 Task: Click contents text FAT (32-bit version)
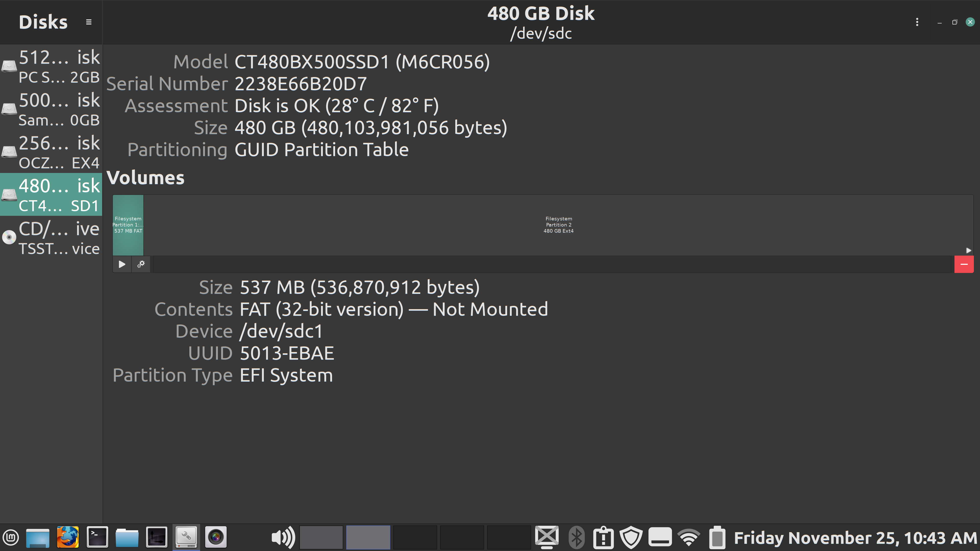(x=322, y=309)
